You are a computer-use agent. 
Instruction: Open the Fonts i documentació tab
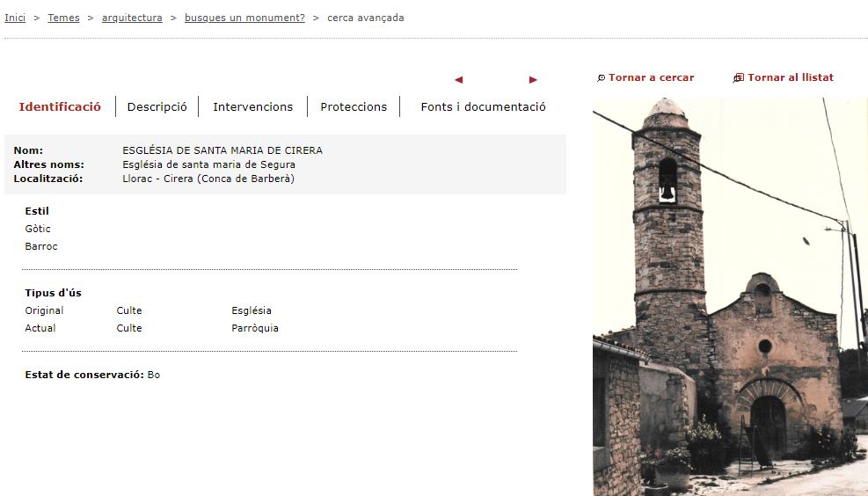(483, 107)
